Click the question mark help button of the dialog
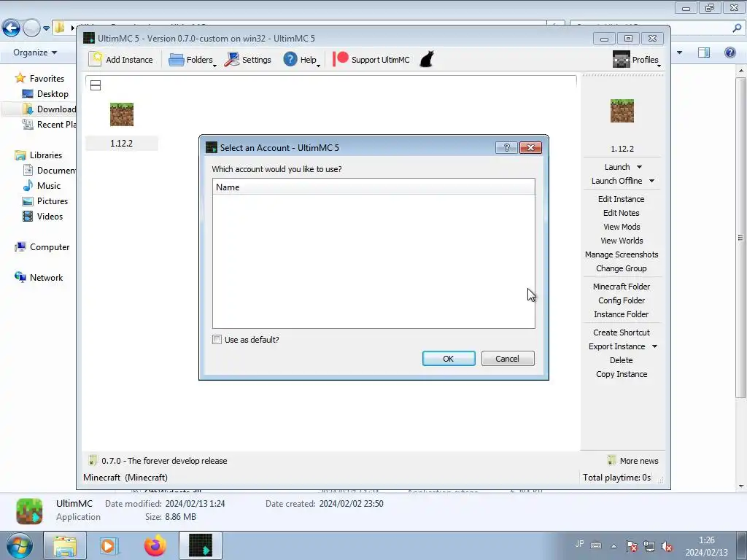 click(x=506, y=147)
